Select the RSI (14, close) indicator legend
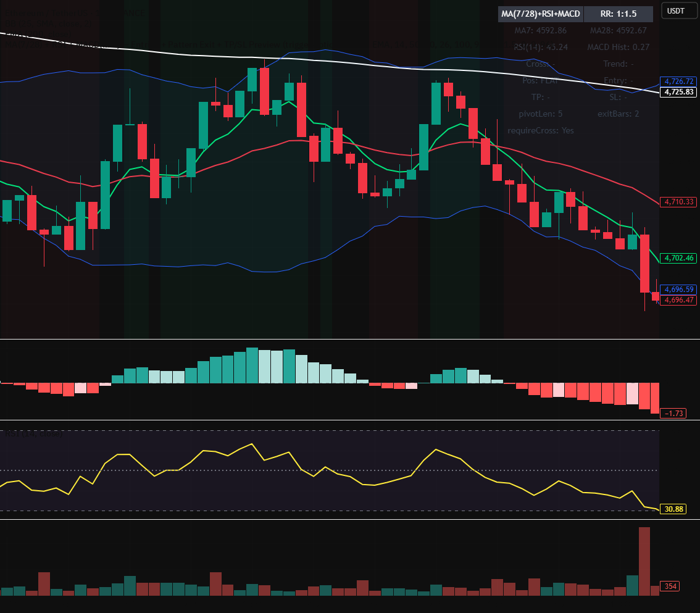 34,433
